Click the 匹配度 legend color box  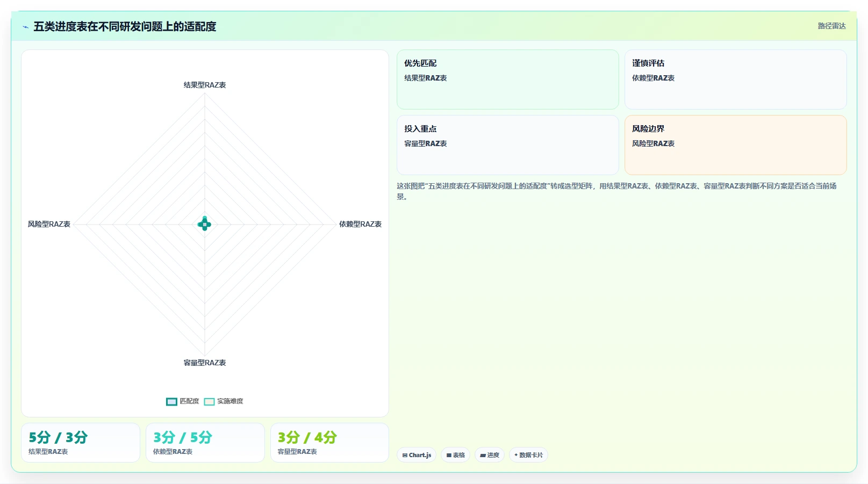(171, 402)
